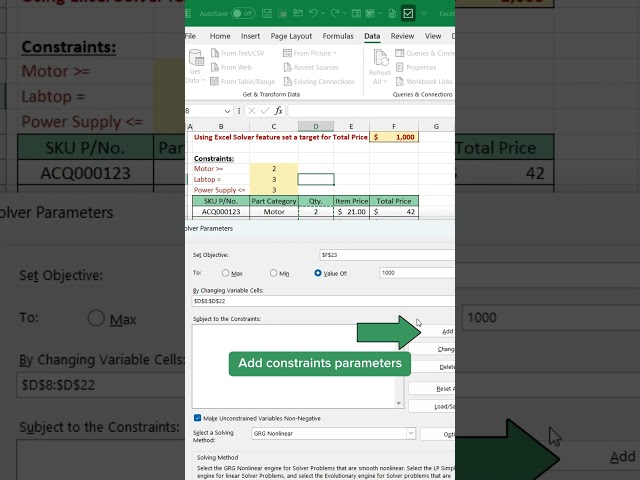Open the Select a Solving Method combo box

point(333,433)
